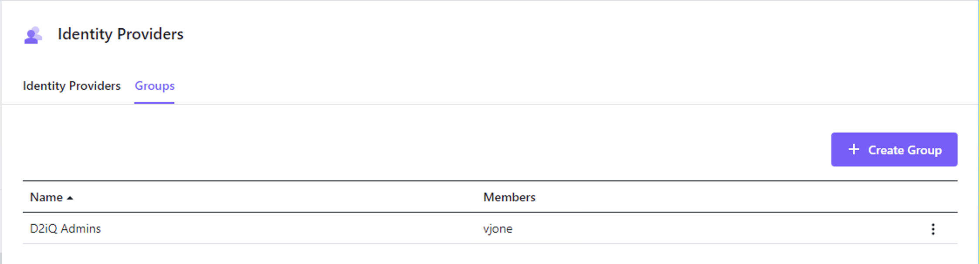Image resolution: width=980 pixels, height=264 pixels.
Task: Click the ascending sort arrow beside Name
Action: point(70,198)
